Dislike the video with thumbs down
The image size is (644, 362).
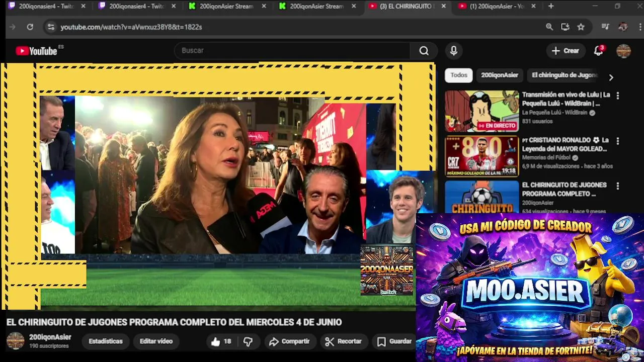(x=248, y=341)
